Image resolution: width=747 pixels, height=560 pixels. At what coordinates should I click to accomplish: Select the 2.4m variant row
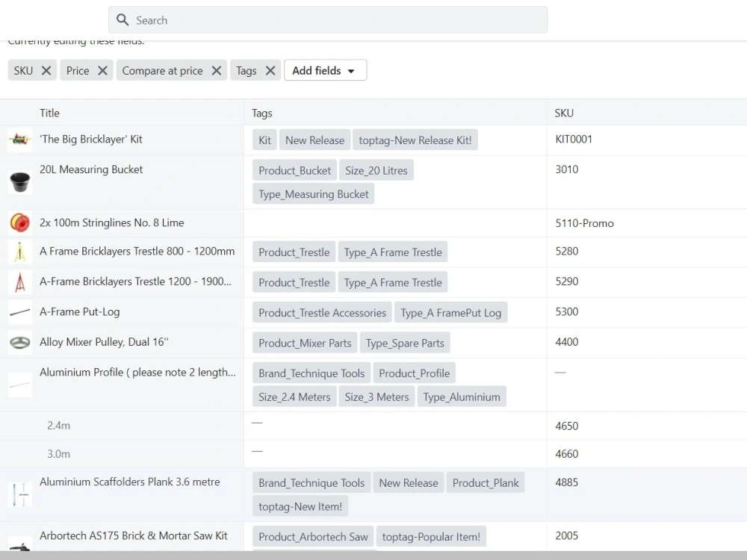[x=58, y=426]
